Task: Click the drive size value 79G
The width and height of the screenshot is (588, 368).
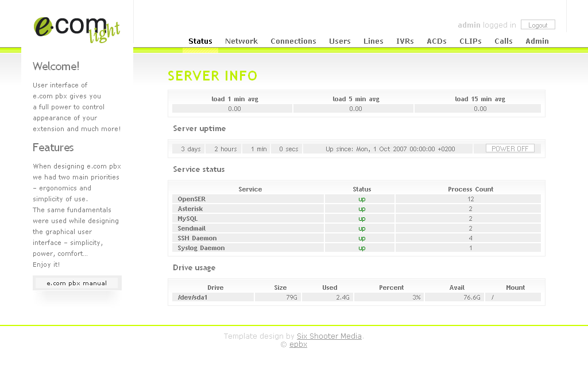Action: pos(291,297)
